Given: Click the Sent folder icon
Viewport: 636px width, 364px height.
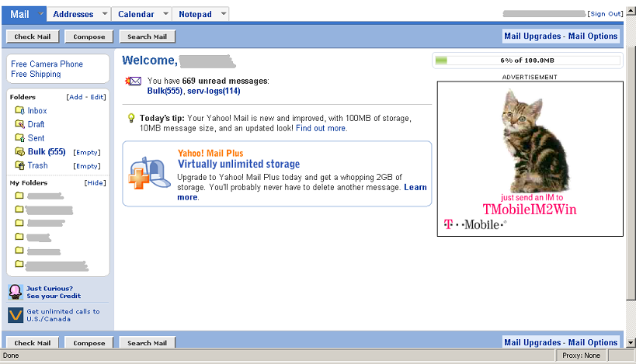Looking at the screenshot, I should tap(19, 138).
